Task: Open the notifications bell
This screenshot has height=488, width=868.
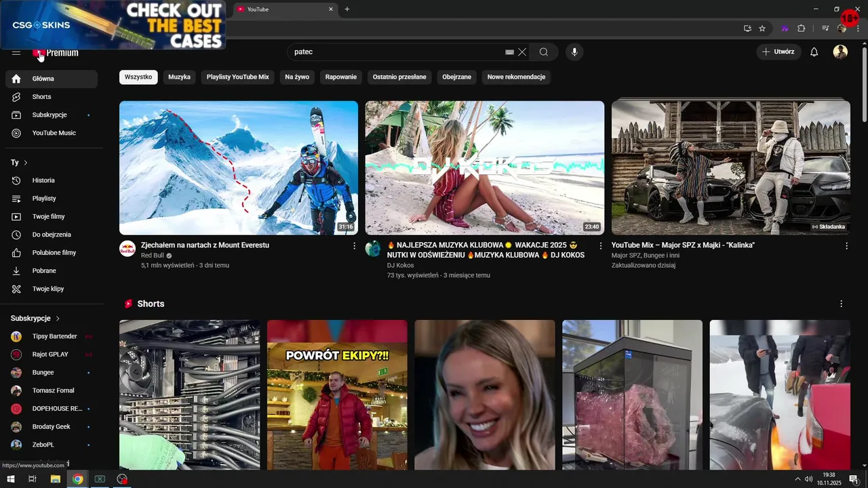Action: 814,52
